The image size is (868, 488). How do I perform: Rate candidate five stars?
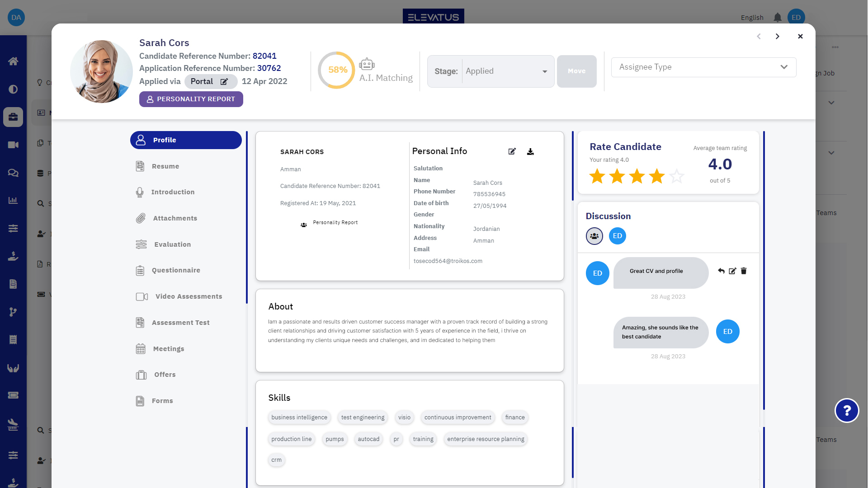pos(677,176)
